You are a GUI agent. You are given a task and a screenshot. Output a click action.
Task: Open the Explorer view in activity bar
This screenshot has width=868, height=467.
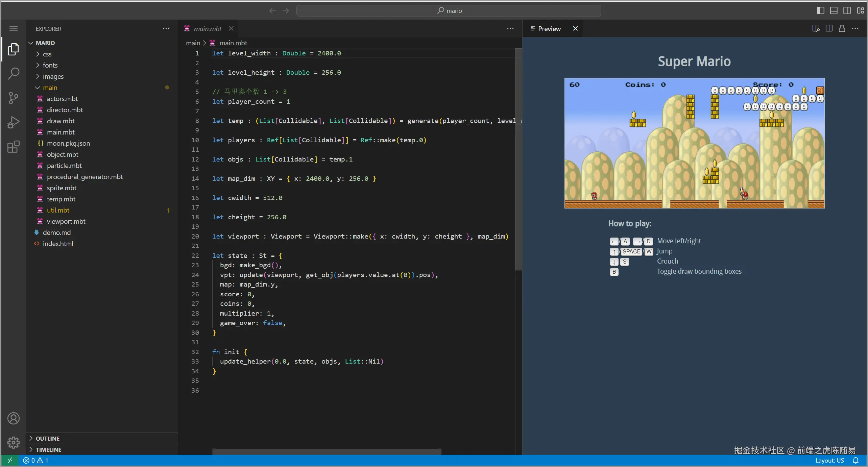tap(14, 49)
